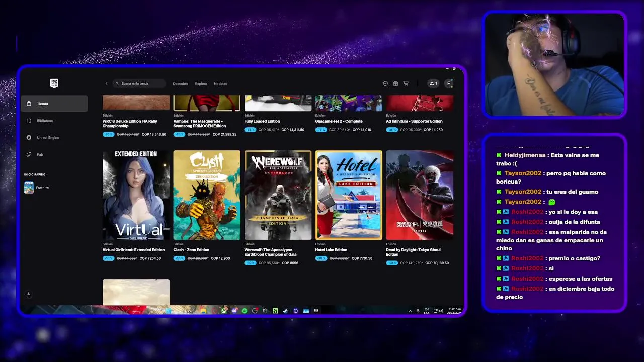Click Werewolf: The Apocalypse Earthblood title
The image size is (644, 362).
tap(271, 252)
